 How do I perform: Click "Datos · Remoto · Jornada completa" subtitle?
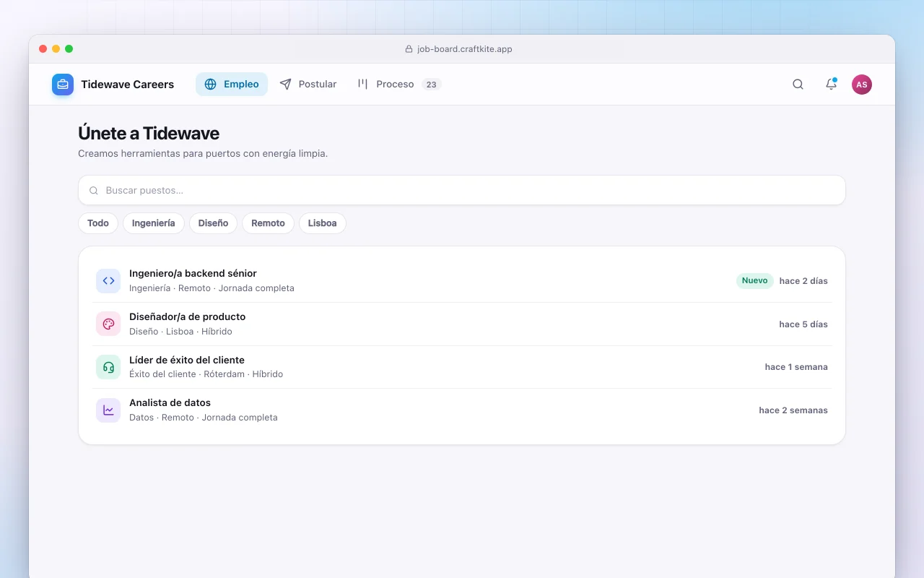pos(204,418)
